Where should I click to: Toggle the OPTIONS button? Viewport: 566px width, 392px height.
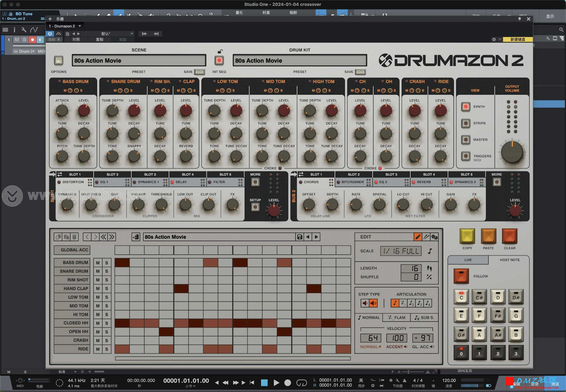(59, 60)
